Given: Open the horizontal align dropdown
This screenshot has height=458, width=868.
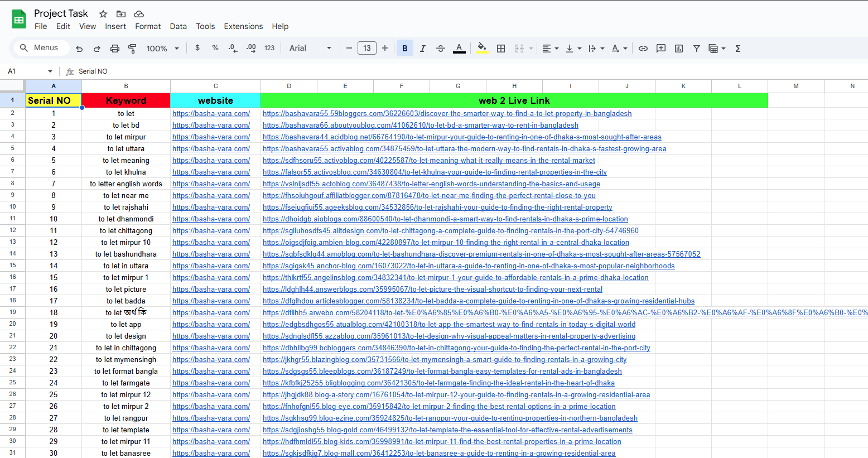Looking at the screenshot, I should pyautogui.click(x=550, y=48).
